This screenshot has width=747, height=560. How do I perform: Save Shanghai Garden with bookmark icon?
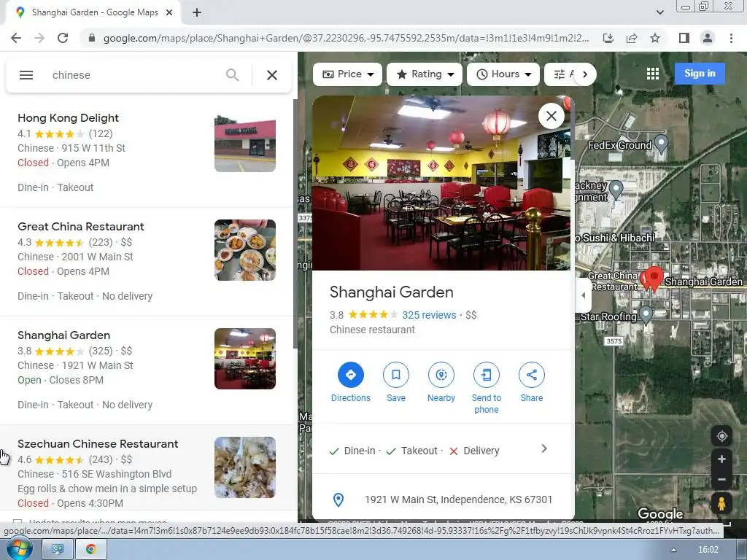click(396, 375)
